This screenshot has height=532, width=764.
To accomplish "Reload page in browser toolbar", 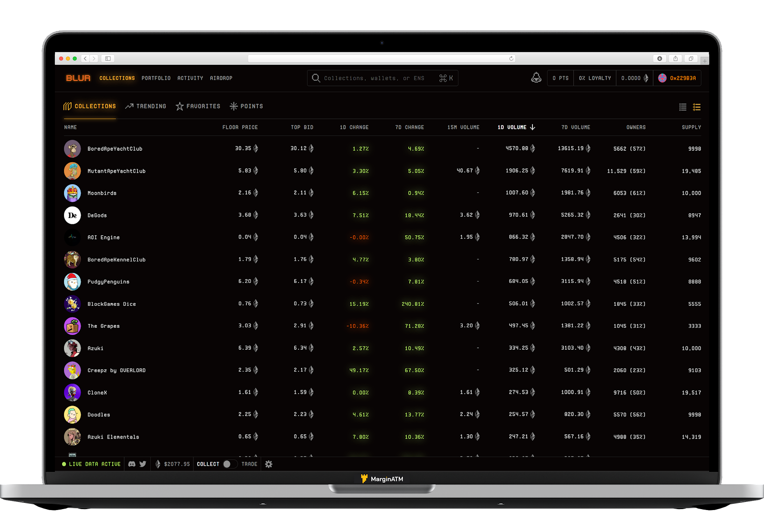I will (511, 59).
